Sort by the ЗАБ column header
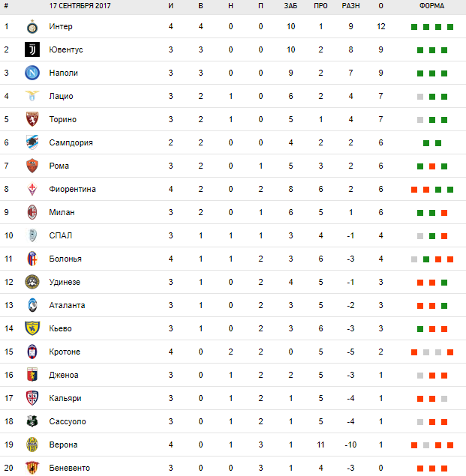 [x=290, y=6]
